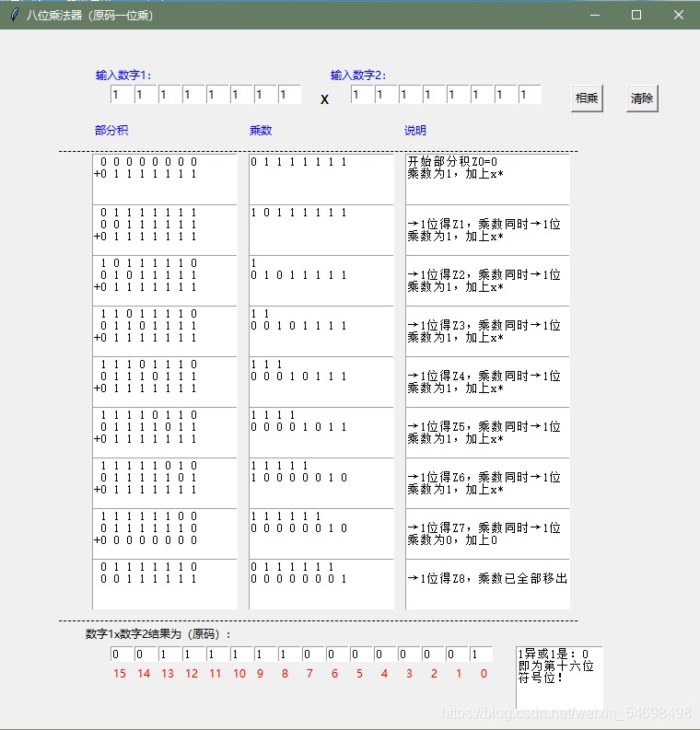The height and width of the screenshot is (730, 700).
Task: Click the explanation box with 乘数为0，加上0
Action: pos(487,534)
